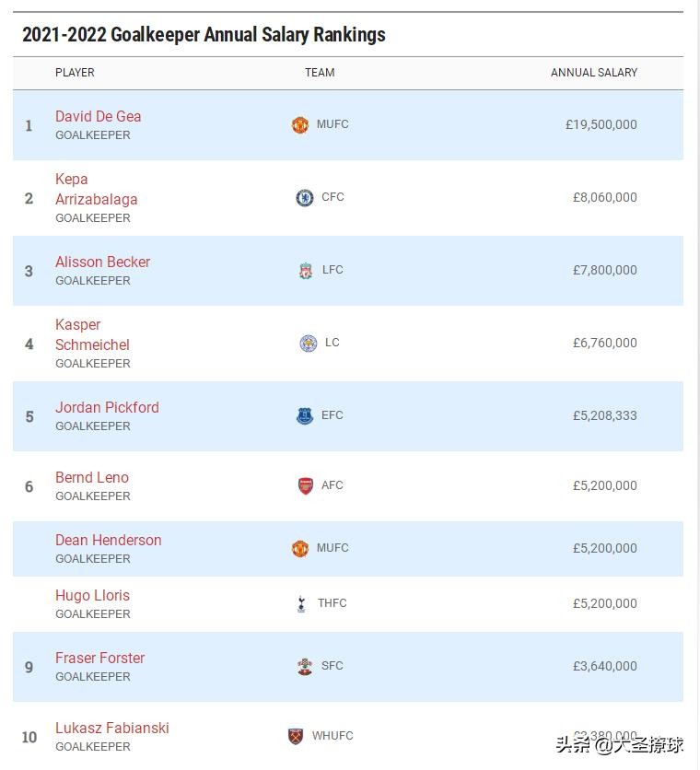Screen dimensions: 700x770
Task: Select the Alisson Becker name link
Action: (102, 262)
